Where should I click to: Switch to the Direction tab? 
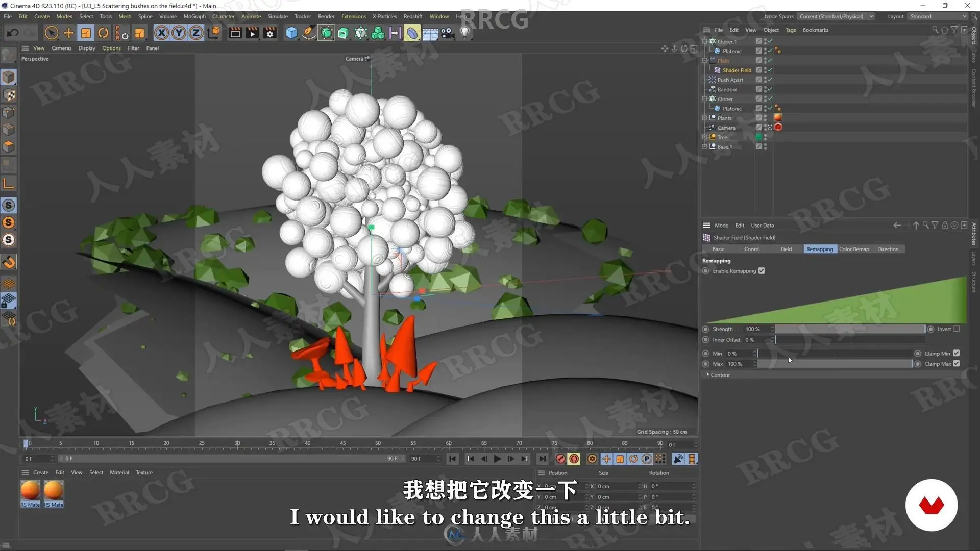coord(888,249)
